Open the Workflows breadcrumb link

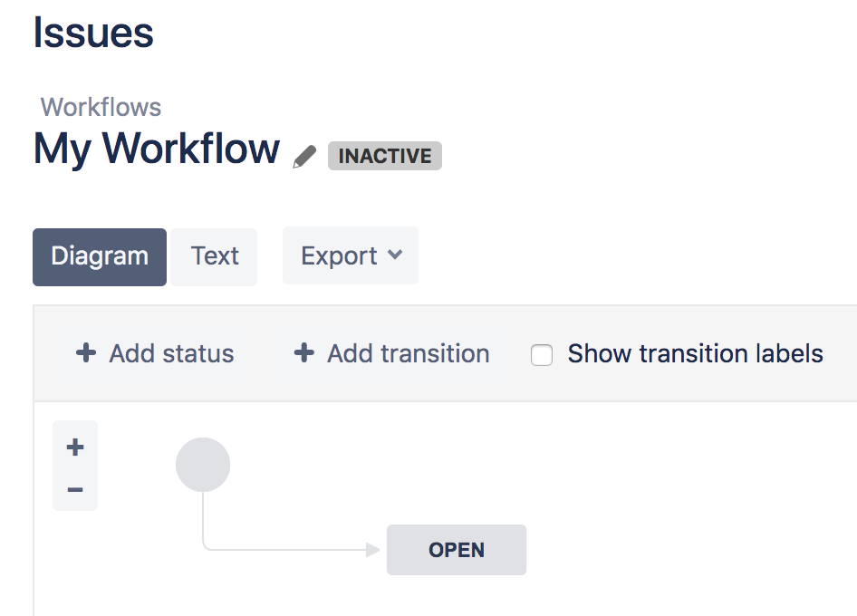tap(100, 107)
